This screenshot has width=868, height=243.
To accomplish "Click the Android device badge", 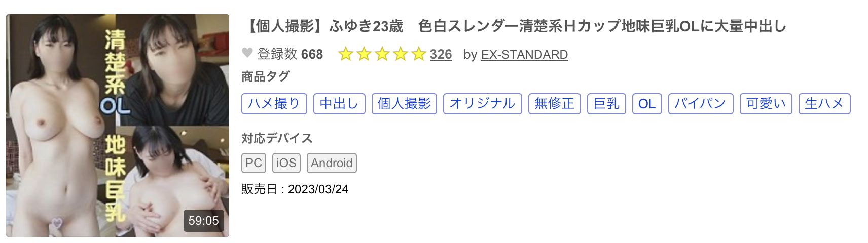I will pos(332,163).
